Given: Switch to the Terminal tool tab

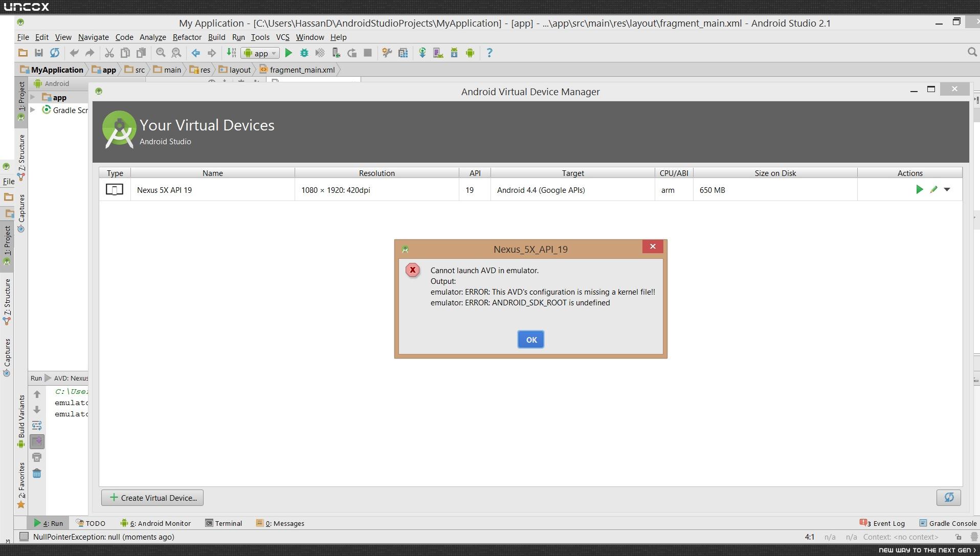Looking at the screenshot, I should pos(224,523).
